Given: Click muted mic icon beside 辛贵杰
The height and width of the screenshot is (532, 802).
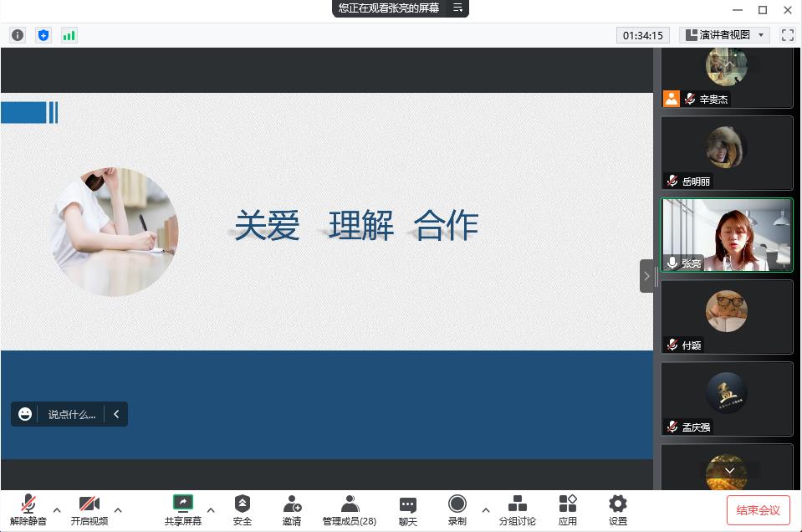Looking at the screenshot, I should pyautogui.click(x=690, y=98).
